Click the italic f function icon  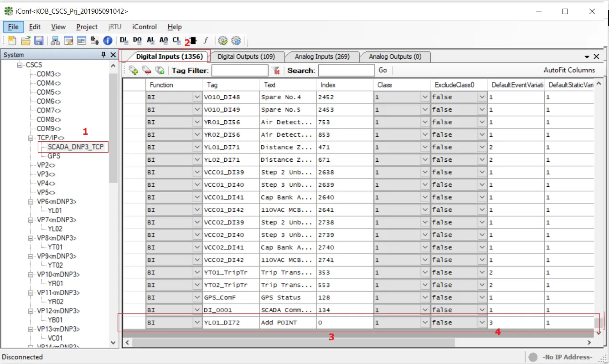(206, 41)
